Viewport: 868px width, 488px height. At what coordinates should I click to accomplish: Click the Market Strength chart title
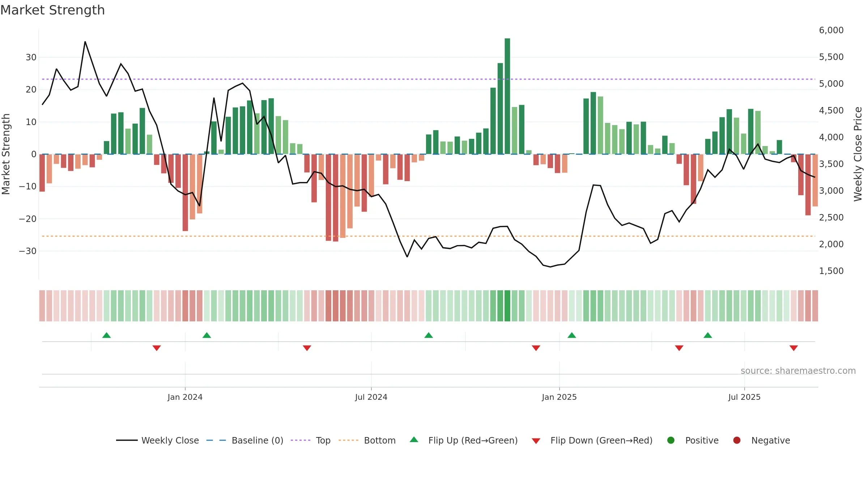(x=52, y=10)
